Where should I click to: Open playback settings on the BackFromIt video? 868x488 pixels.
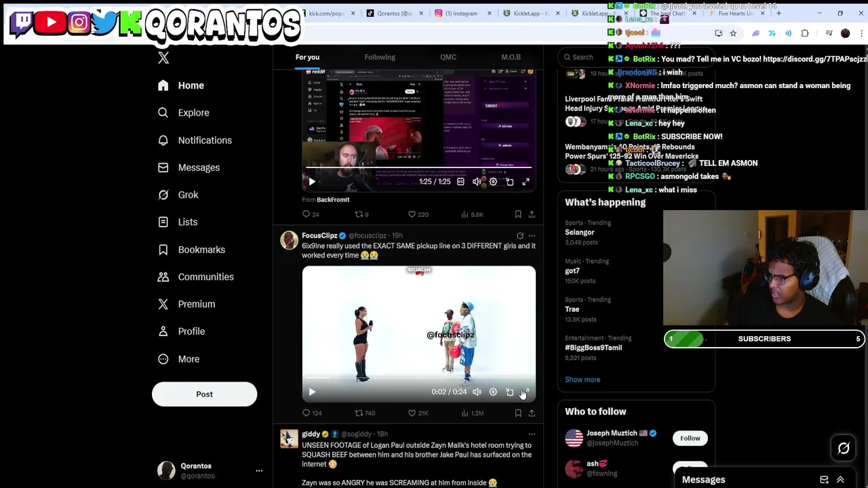[x=493, y=182]
